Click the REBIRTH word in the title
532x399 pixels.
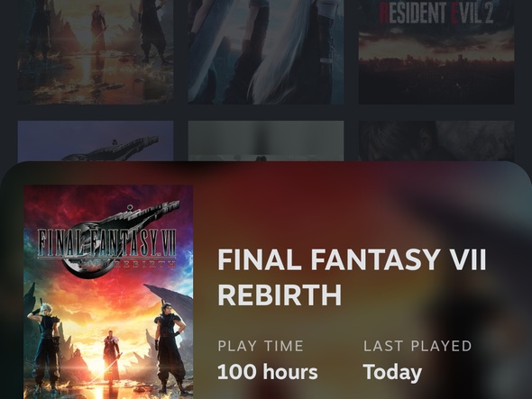[280, 295]
